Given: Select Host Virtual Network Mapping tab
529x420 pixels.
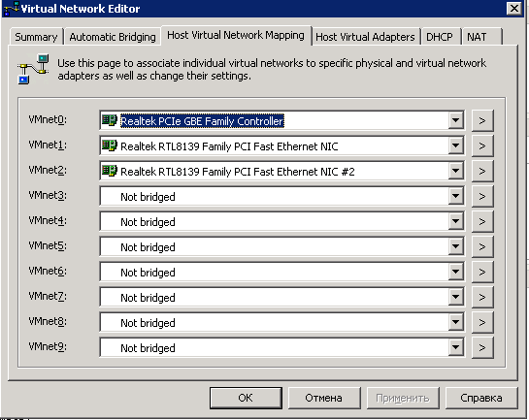Looking at the screenshot, I should tap(236, 35).
